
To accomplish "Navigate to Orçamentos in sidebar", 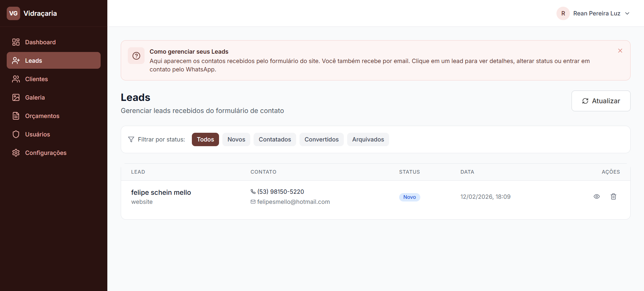I will 42,116.
